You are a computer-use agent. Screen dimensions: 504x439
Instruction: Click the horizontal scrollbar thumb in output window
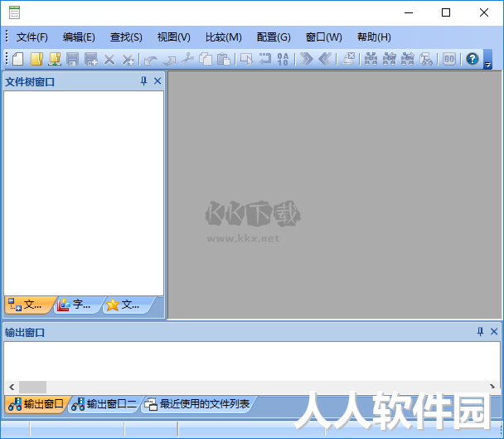coord(32,387)
